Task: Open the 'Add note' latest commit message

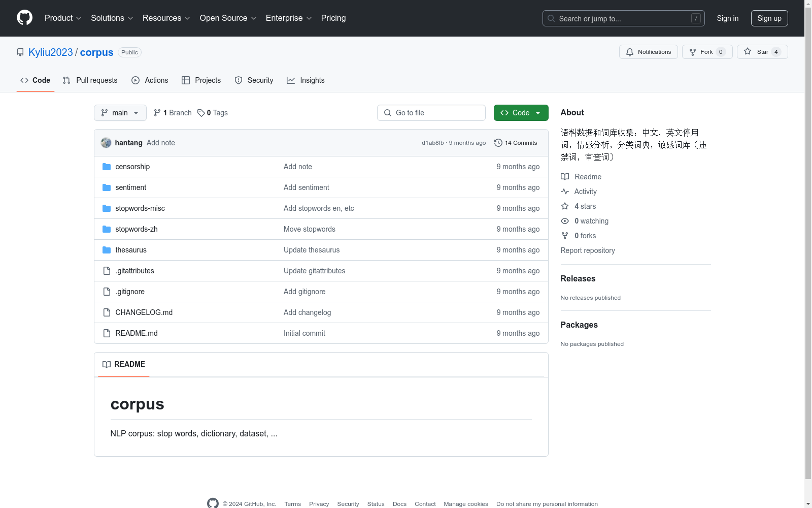Action: click(x=161, y=143)
